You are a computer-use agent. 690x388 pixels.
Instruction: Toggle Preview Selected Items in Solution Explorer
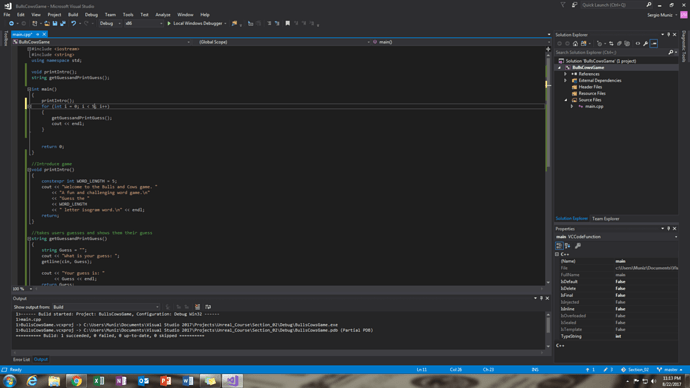tap(654, 44)
